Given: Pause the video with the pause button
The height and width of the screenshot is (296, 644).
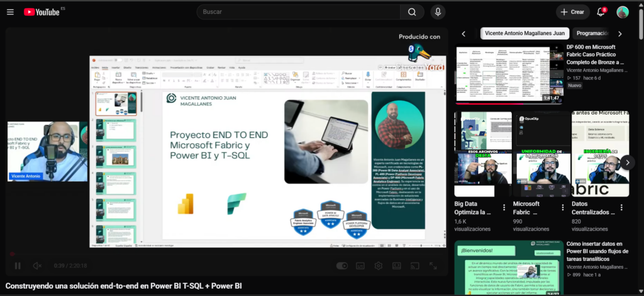Looking at the screenshot, I should coord(18,266).
